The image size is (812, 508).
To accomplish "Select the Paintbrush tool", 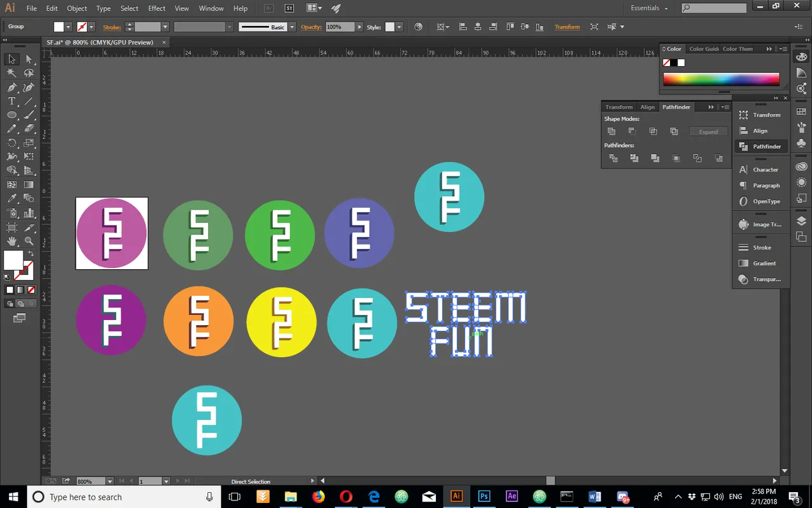I will coord(29,115).
